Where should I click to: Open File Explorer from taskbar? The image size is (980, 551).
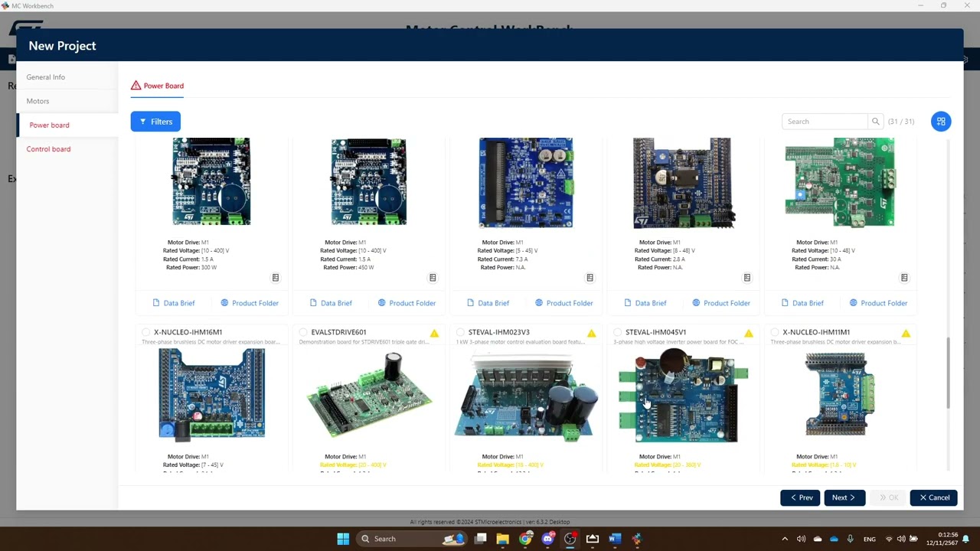click(x=502, y=539)
